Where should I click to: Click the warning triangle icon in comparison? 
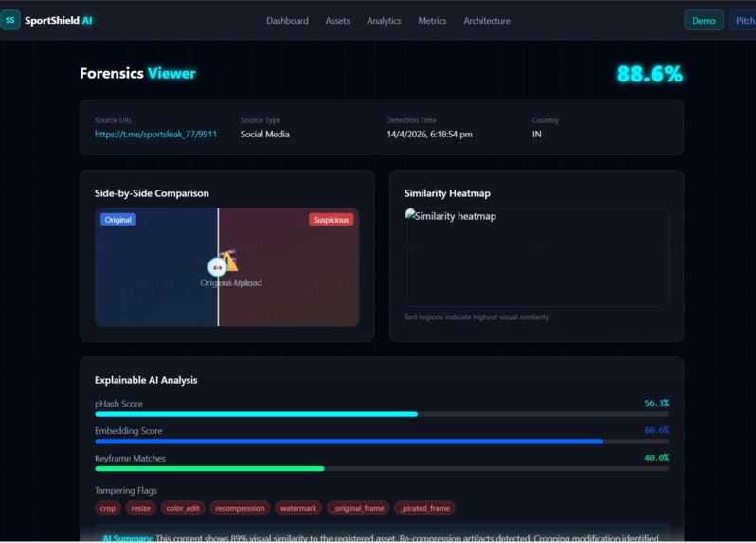pyautogui.click(x=229, y=261)
